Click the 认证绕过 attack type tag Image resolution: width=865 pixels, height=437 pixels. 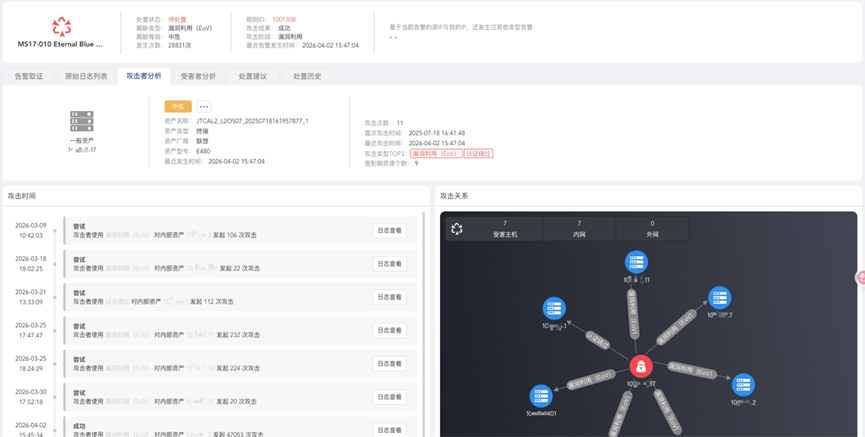478,153
